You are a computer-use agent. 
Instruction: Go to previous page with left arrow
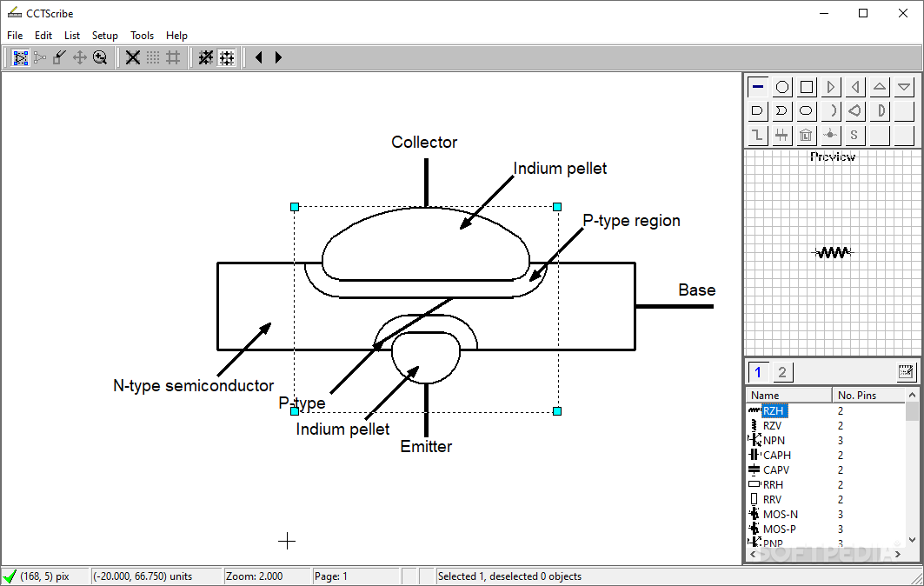[x=259, y=57]
